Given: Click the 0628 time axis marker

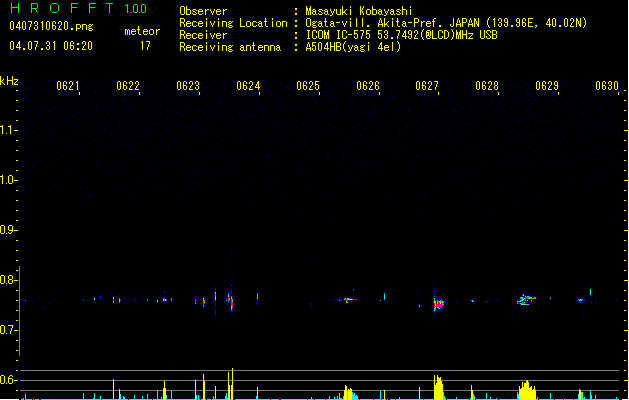Looking at the screenshot, I should click(487, 86).
